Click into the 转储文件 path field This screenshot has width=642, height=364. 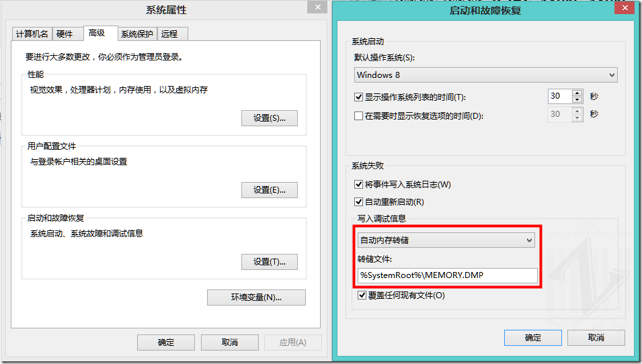point(446,275)
